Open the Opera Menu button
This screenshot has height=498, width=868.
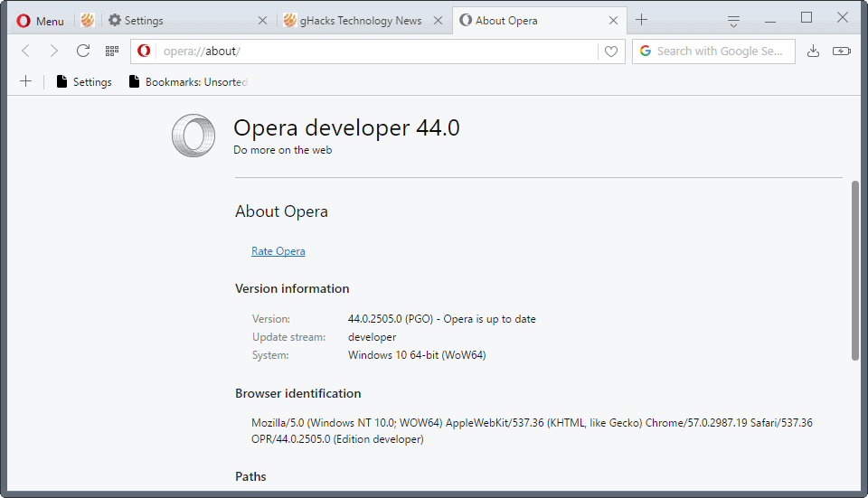click(41, 21)
